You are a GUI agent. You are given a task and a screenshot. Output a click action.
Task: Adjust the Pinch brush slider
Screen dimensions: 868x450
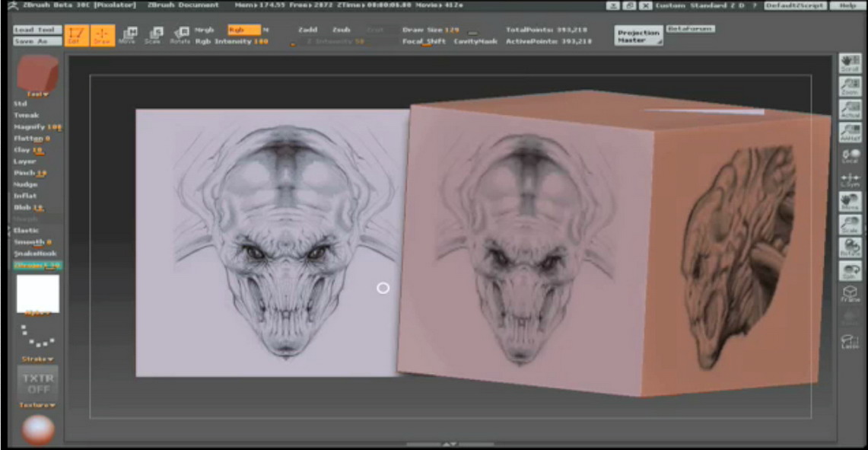pyautogui.click(x=30, y=173)
